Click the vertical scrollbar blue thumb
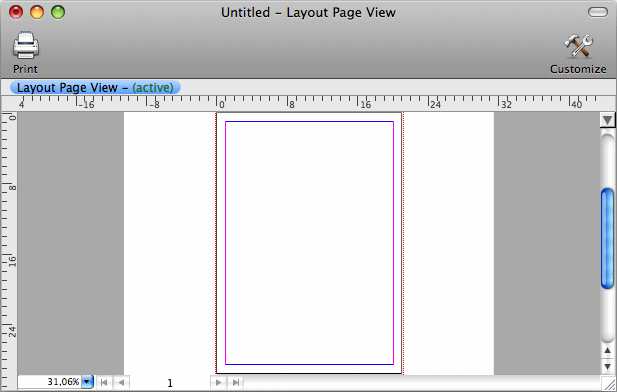This screenshot has width=617, height=392. 608,239
